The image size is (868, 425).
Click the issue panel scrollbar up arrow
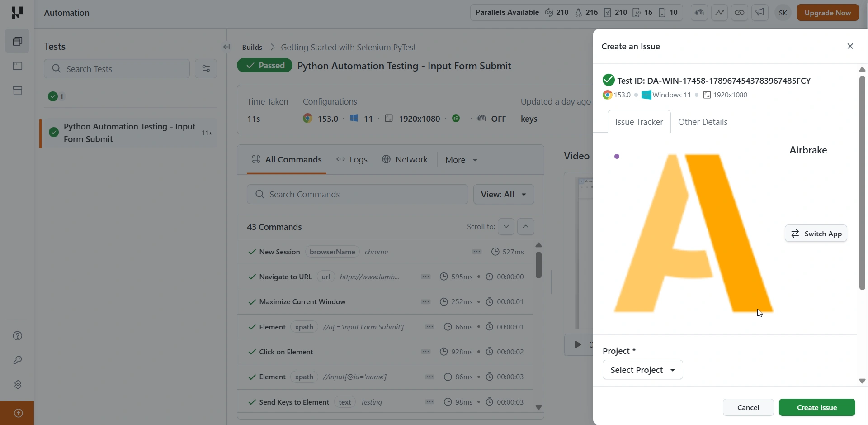tap(862, 69)
